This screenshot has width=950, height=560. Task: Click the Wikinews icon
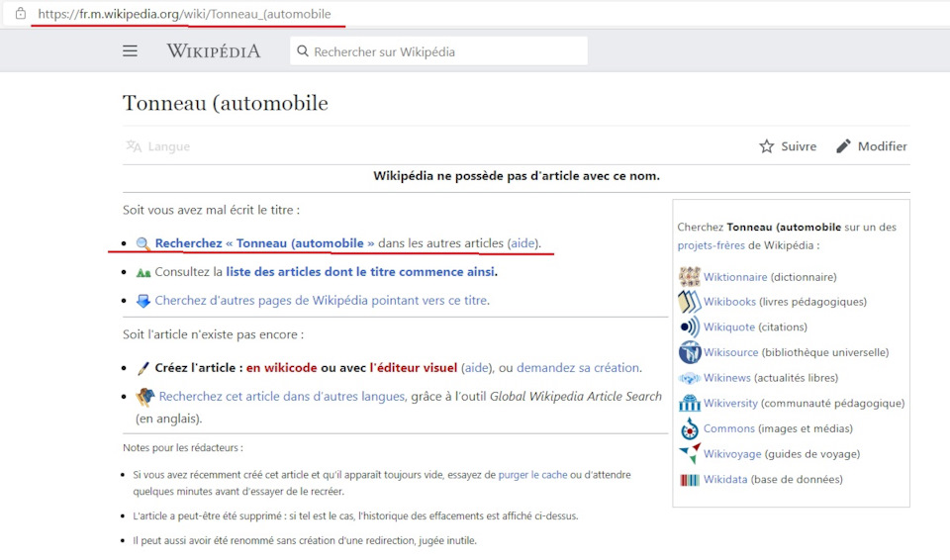[x=689, y=378]
